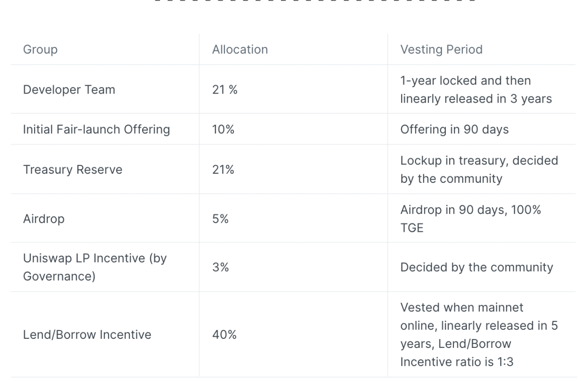Click the Offering in 90 days text
Viewport: 588px width, 382px height.
coord(454,130)
